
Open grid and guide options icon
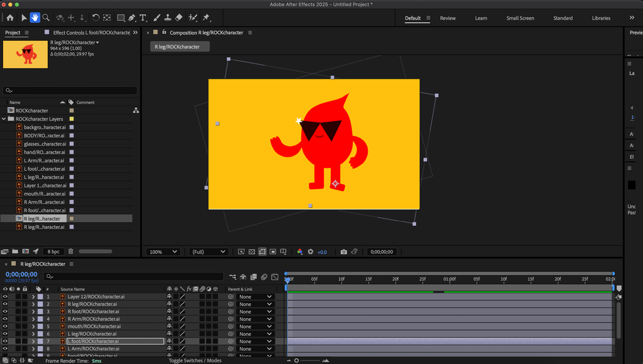(x=284, y=252)
